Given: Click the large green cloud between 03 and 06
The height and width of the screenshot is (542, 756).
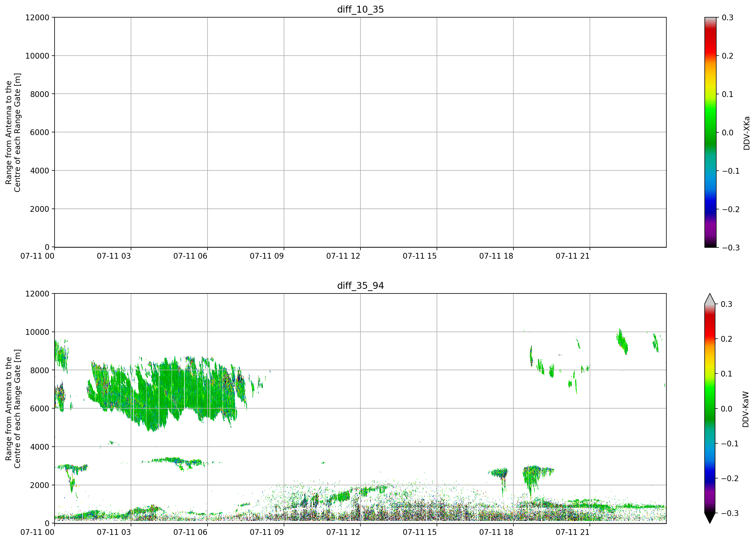Looking at the screenshot, I should click(x=167, y=393).
